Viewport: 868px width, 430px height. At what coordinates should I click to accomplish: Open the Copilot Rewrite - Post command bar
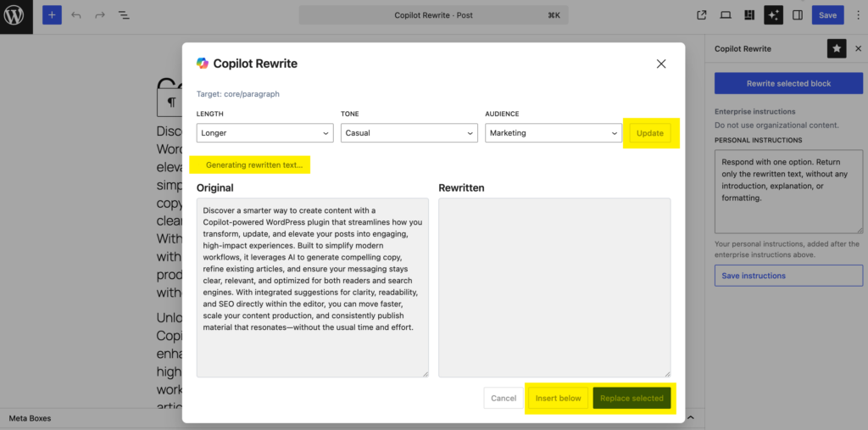[x=433, y=15]
